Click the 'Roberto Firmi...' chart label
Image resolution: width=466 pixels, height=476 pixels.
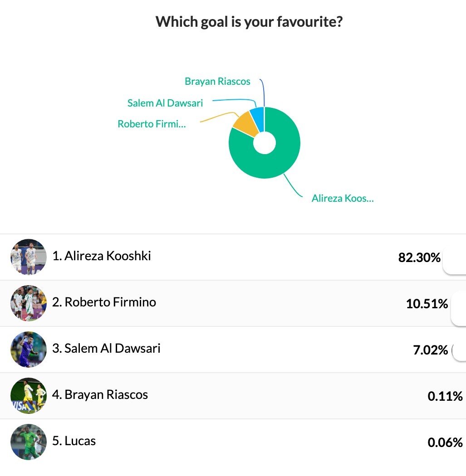(x=152, y=124)
